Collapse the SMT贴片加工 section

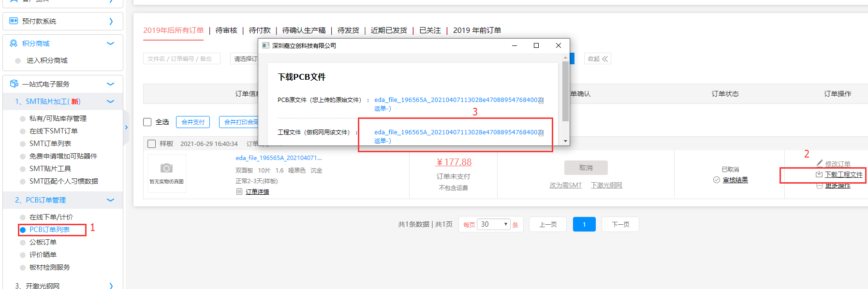coord(110,101)
